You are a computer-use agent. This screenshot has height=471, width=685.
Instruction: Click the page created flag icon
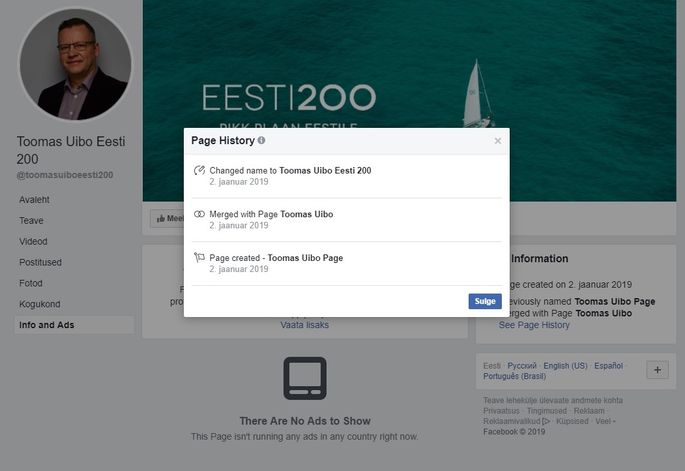point(199,258)
